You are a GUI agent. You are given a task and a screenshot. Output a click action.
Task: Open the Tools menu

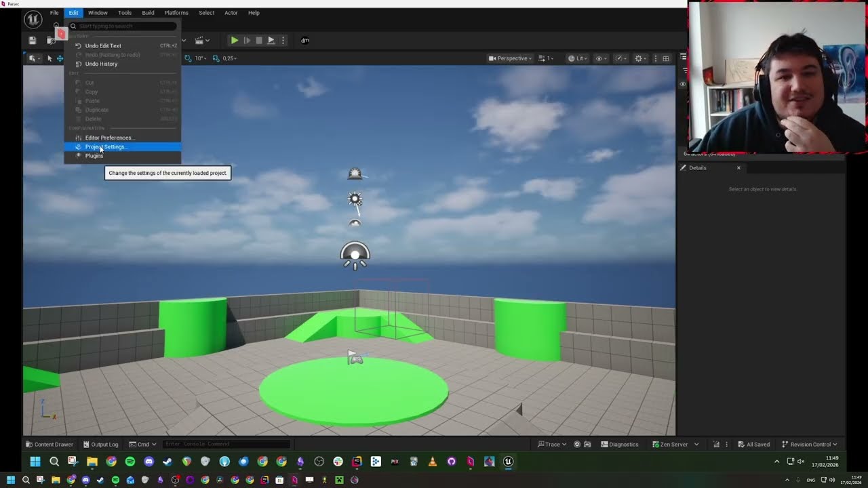click(x=125, y=13)
